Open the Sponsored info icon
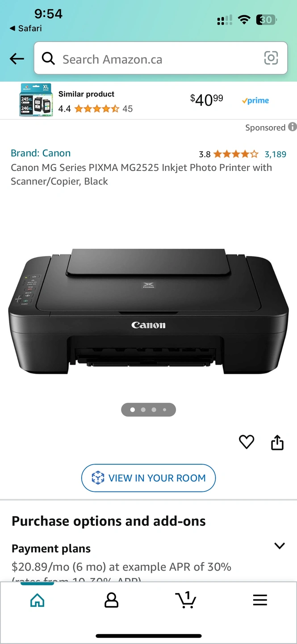The width and height of the screenshot is (297, 644). pos(292,127)
